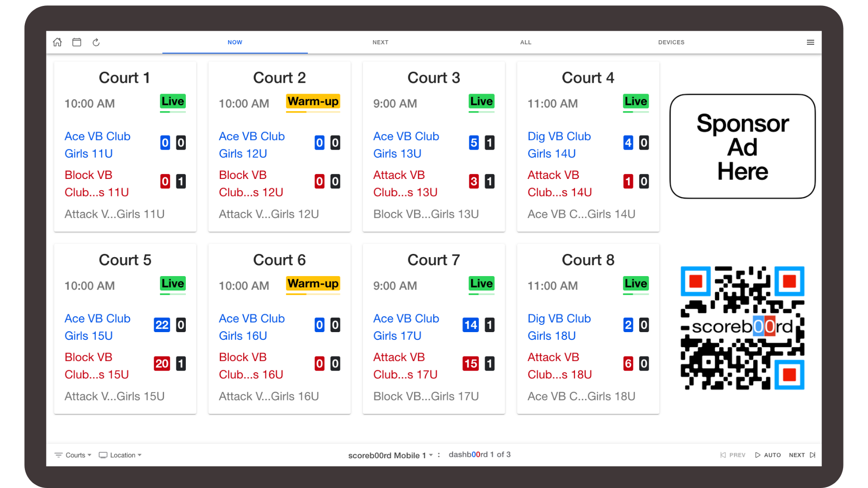This screenshot has width=868, height=488.
Task: Click the Court 2 Warm-up status badge
Action: pyautogui.click(x=313, y=101)
